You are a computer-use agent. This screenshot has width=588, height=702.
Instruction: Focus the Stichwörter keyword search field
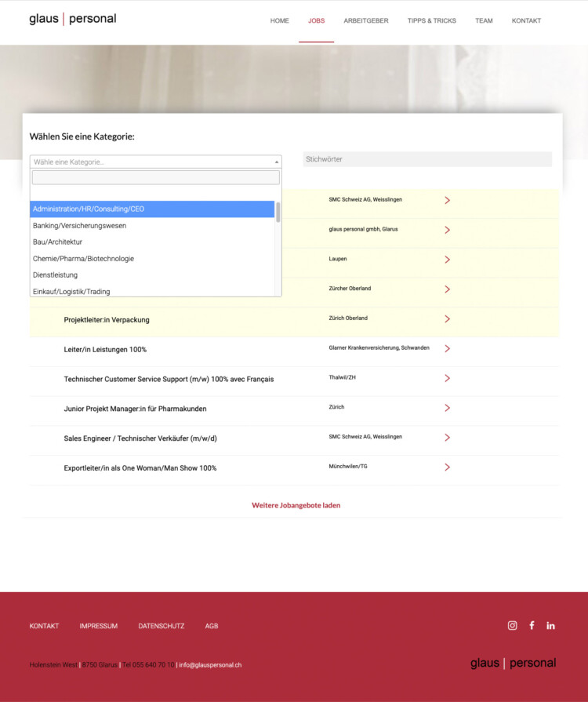(426, 159)
